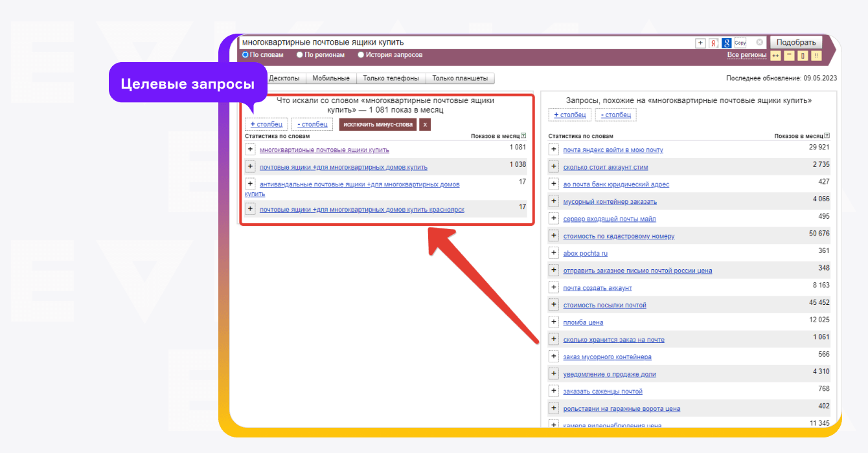868x453 pixels.
Task: Open link 'стоимость посылки почтой'
Action: pyautogui.click(x=605, y=305)
